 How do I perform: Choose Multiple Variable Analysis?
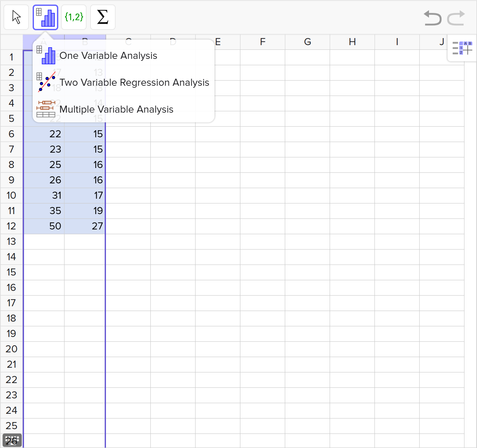[x=124, y=109]
